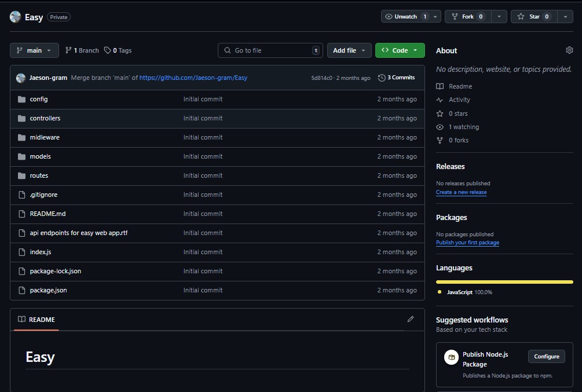Open the green Code dropdown
The image size is (582, 392).
click(x=400, y=50)
